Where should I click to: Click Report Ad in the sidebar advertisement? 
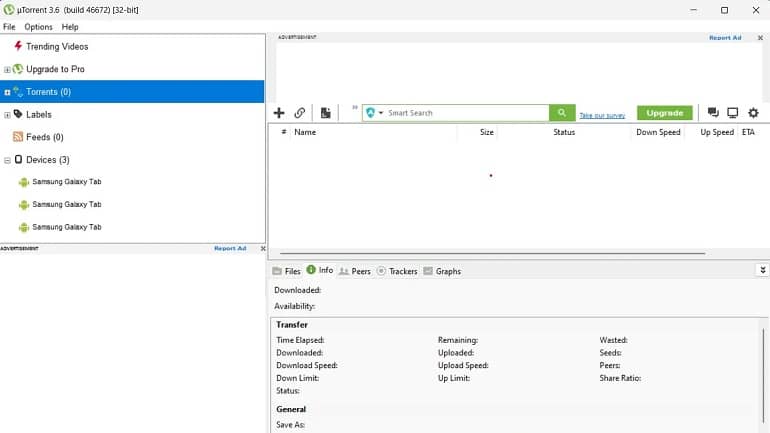pyautogui.click(x=230, y=248)
